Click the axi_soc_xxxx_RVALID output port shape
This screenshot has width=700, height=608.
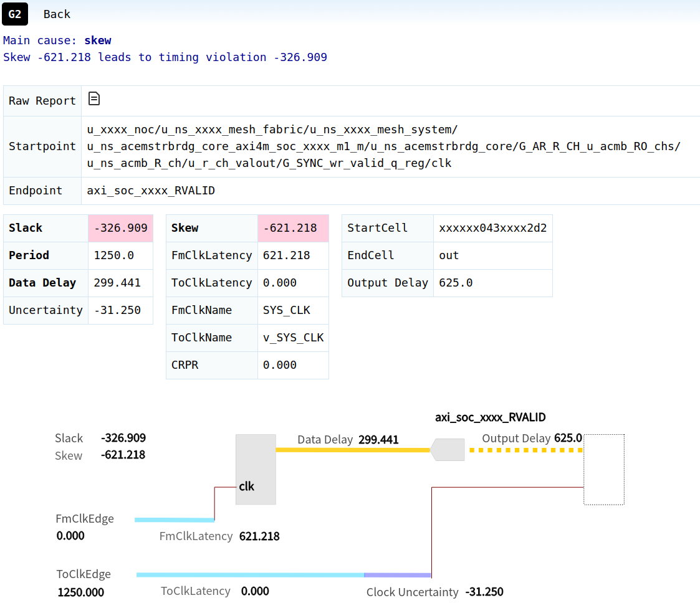[x=448, y=449]
